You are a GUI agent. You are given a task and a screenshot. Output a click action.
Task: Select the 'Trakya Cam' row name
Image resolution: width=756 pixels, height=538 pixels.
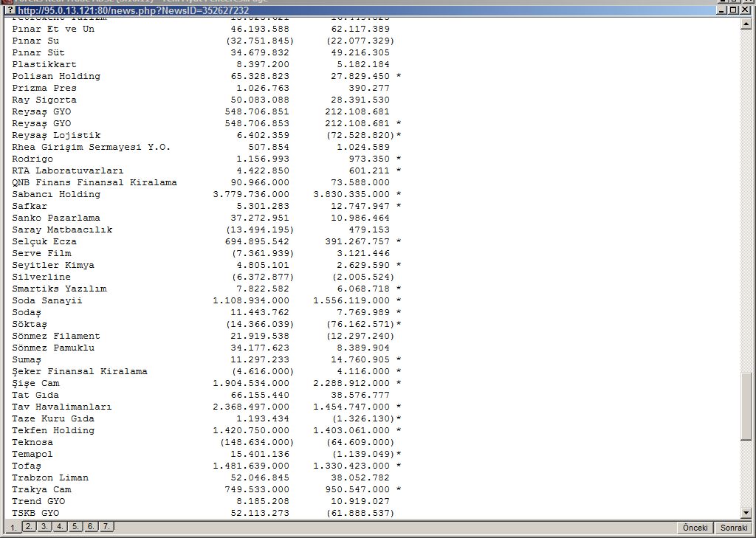[41, 490]
